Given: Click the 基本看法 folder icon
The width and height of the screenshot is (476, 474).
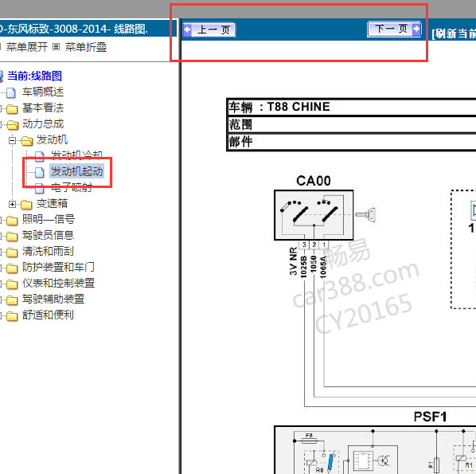Looking at the screenshot, I should (x=12, y=109).
